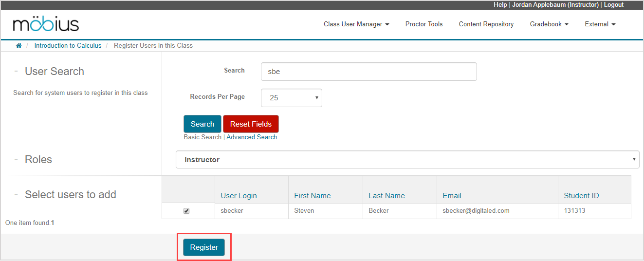Open the External menu
This screenshot has height=261, width=644.
point(600,24)
